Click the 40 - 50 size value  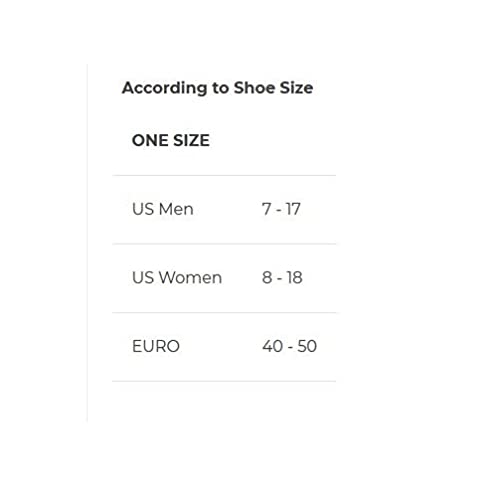(x=289, y=346)
